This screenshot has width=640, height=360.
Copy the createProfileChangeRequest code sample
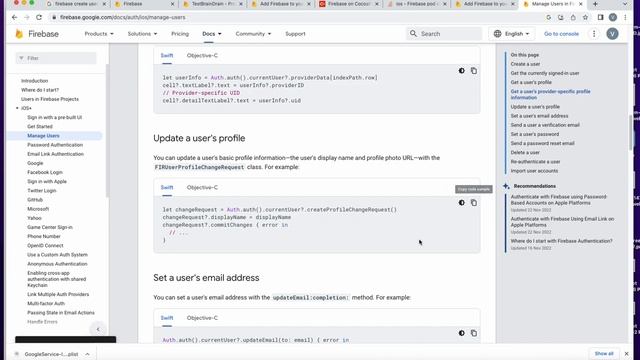(473, 202)
